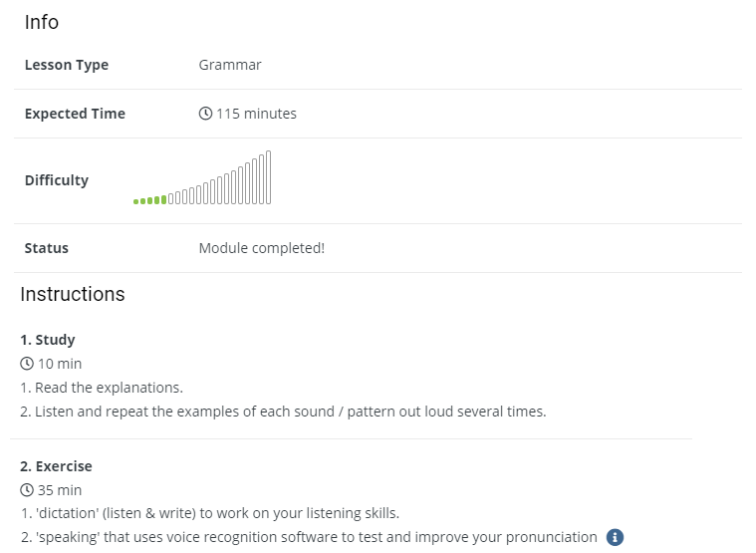This screenshot has height=553, width=756.
Task: Click the Difficulty row label
Action: [57, 180]
